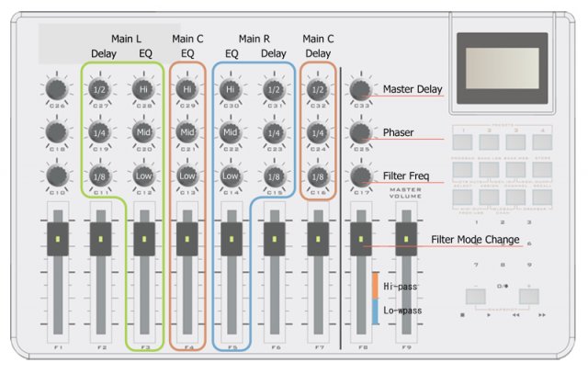The width and height of the screenshot is (588, 374).
Task: Click the Main C EQ Hi knob C29
Action: 187,89
